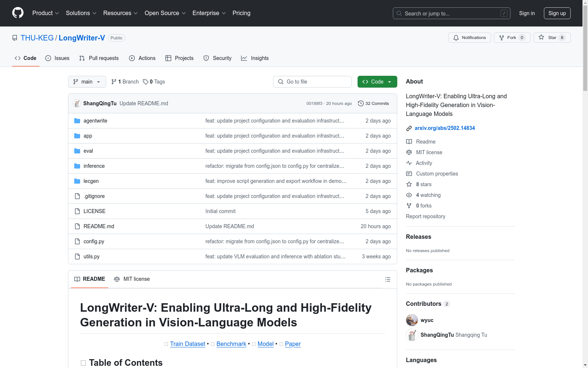
Task: Click the scale icon beside MIT license
Action: click(x=409, y=152)
